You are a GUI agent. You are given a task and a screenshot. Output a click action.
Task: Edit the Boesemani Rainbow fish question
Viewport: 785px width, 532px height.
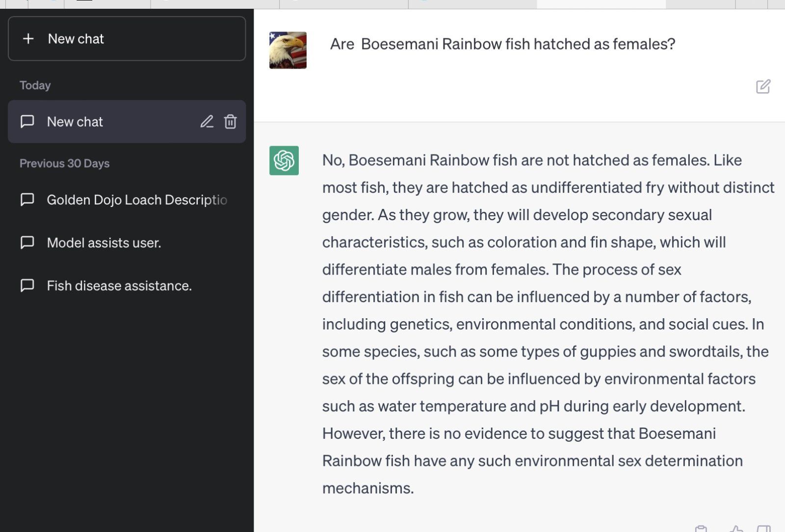point(763,87)
